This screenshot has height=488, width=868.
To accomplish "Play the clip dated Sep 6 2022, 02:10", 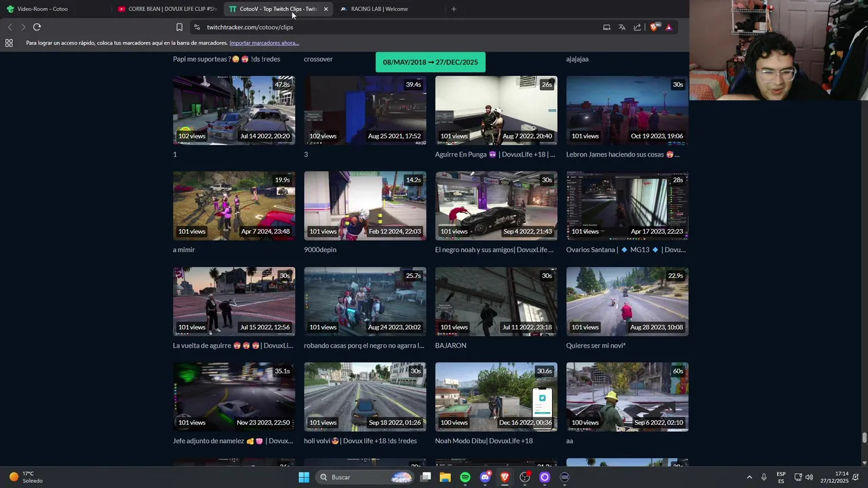I will pyautogui.click(x=627, y=397).
